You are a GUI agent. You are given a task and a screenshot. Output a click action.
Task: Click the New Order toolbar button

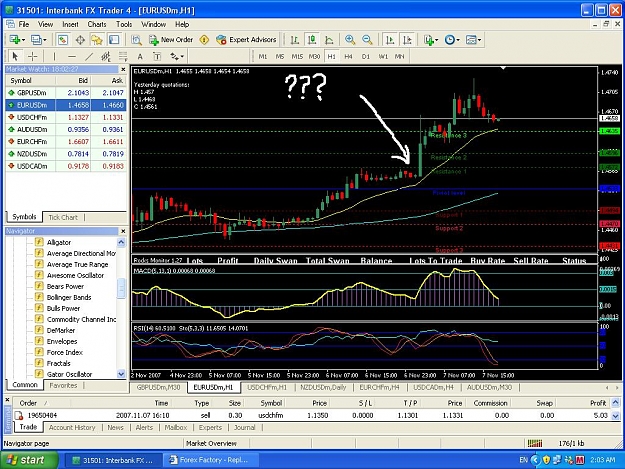coord(171,40)
